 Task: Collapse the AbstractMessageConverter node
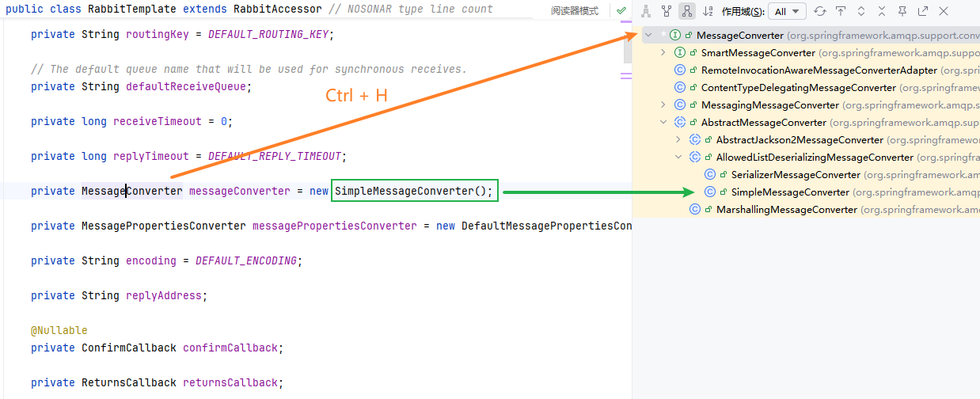(x=663, y=122)
